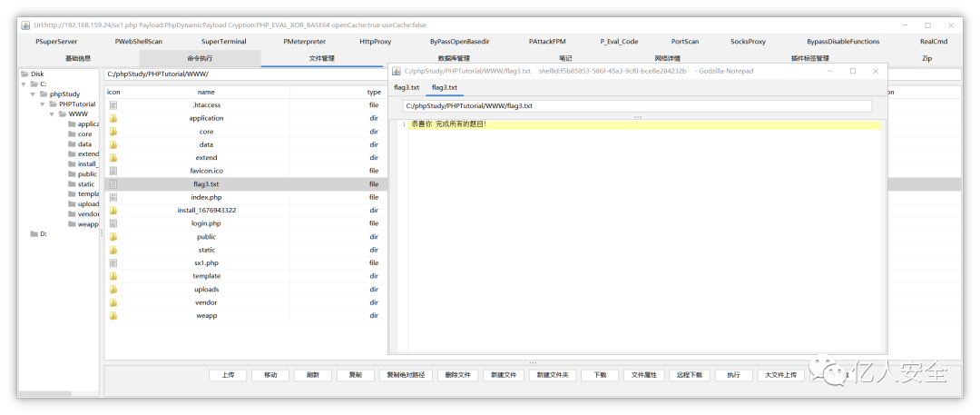Click the 文件属性 file attributes button
Screen dimensions: 980x415
643,375
